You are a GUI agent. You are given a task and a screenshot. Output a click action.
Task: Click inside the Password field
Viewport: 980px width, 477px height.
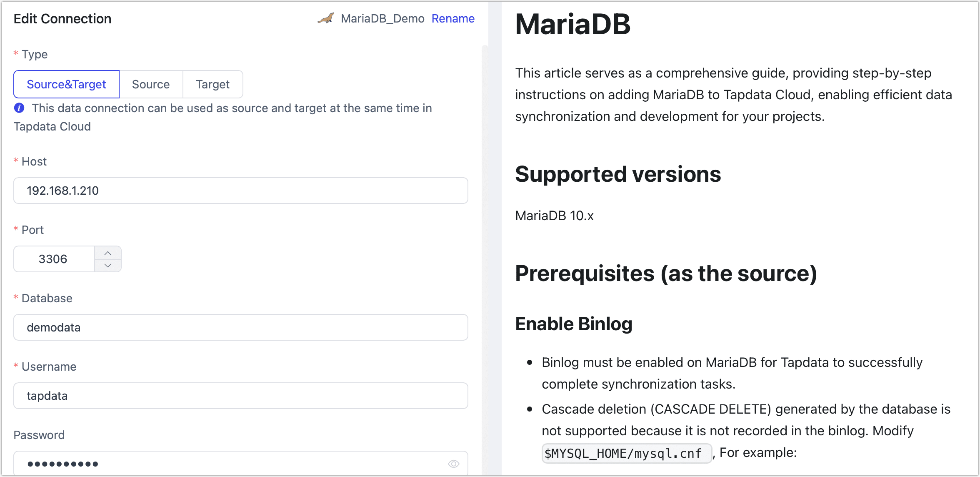pyautogui.click(x=233, y=464)
